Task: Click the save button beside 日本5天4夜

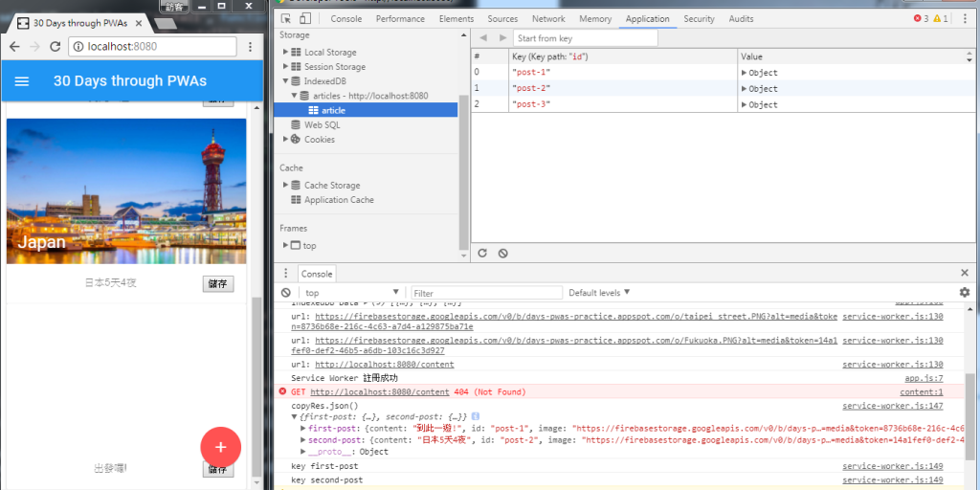Action: [x=218, y=283]
